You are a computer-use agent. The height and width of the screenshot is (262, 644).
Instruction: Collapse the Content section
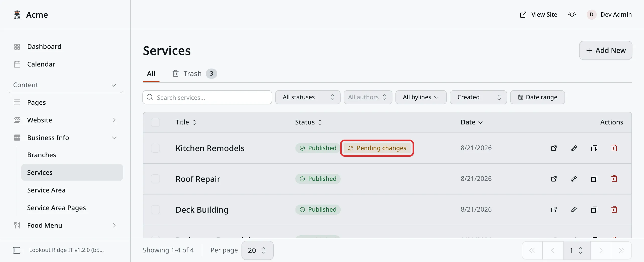point(65,85)
